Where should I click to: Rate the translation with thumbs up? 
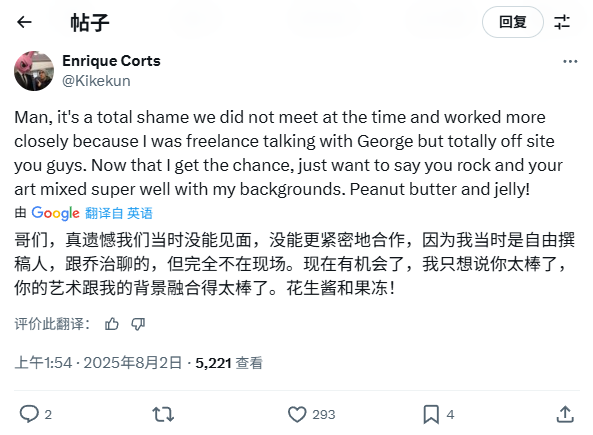tap(112, 324)
